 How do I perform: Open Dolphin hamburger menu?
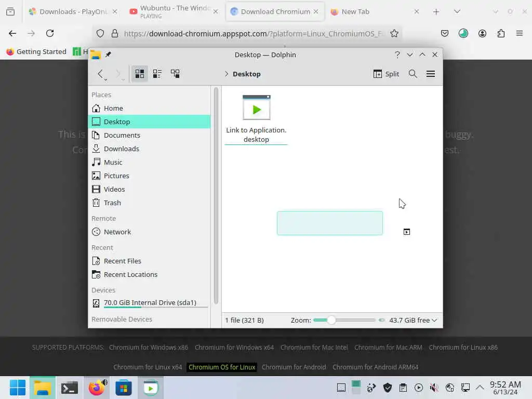point(431,74)
